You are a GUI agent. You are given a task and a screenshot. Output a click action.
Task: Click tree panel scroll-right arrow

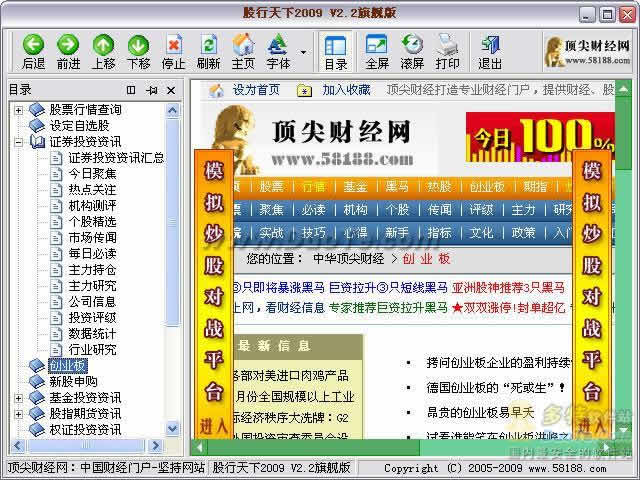[155, 446]
